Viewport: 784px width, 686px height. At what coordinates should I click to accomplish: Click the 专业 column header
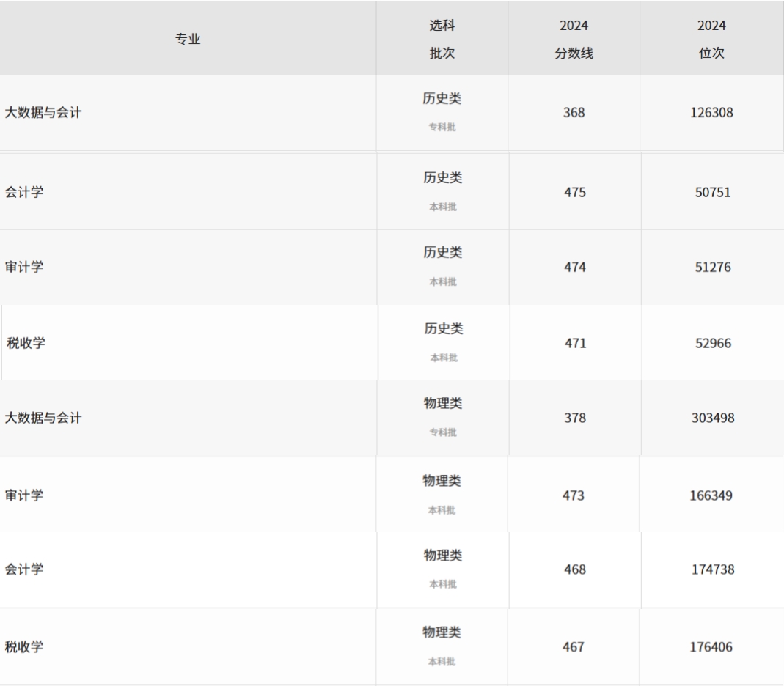(x=188, y=38)
